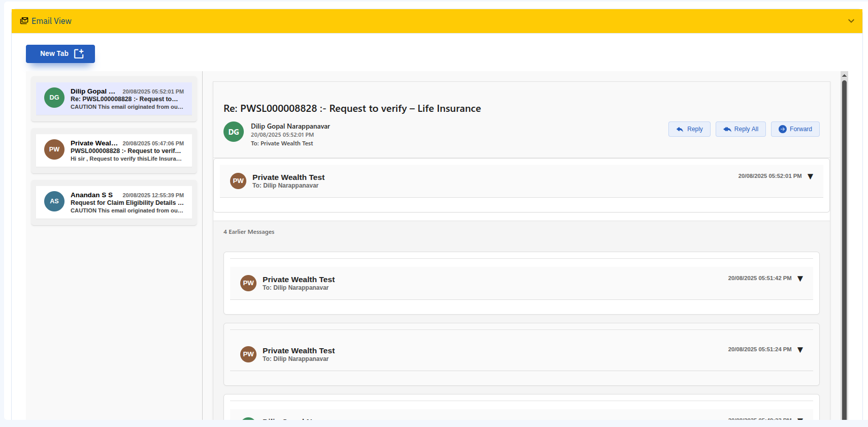Click PW avatar on 05:51:24 PM message
868x427 pixels.
click(248, 354)
